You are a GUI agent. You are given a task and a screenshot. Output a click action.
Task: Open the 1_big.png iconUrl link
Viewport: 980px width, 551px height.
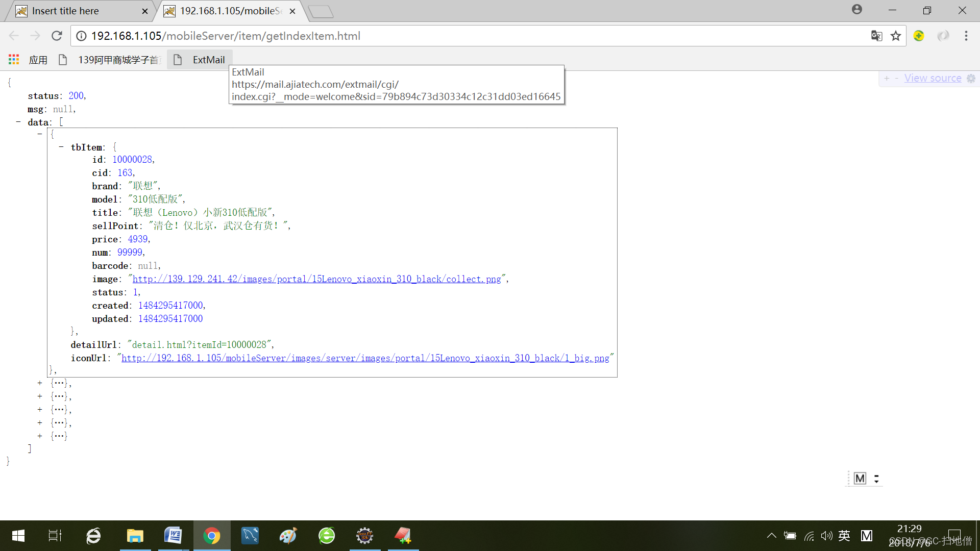pos(365,358)
